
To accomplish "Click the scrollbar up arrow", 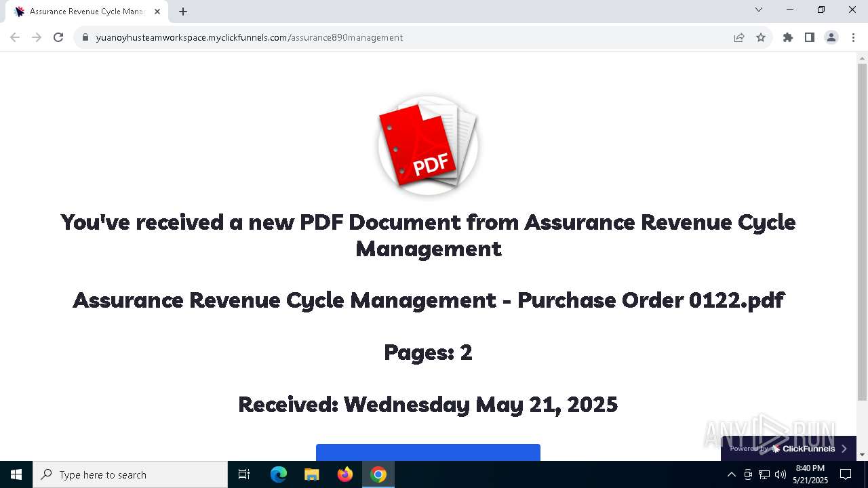I will tap(862, 58).
